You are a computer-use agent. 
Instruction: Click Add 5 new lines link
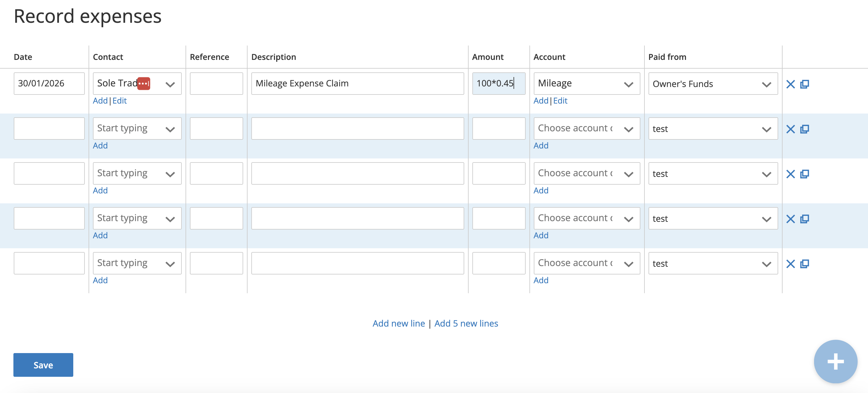point(466,323)
